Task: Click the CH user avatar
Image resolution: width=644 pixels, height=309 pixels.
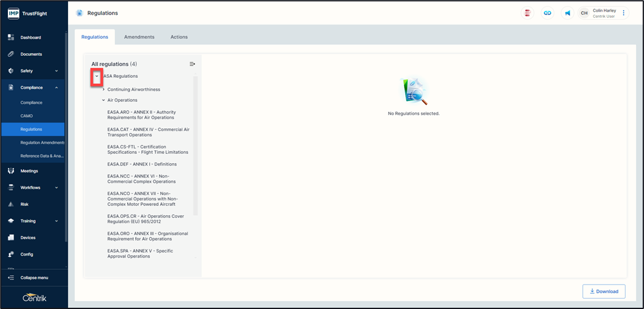Action: tap(584, 13)
